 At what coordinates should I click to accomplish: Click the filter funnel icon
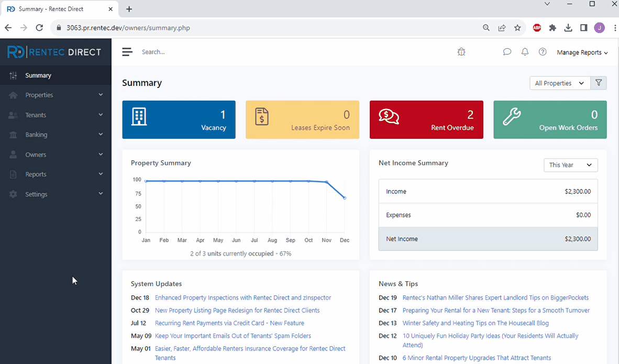click(599, 83)
